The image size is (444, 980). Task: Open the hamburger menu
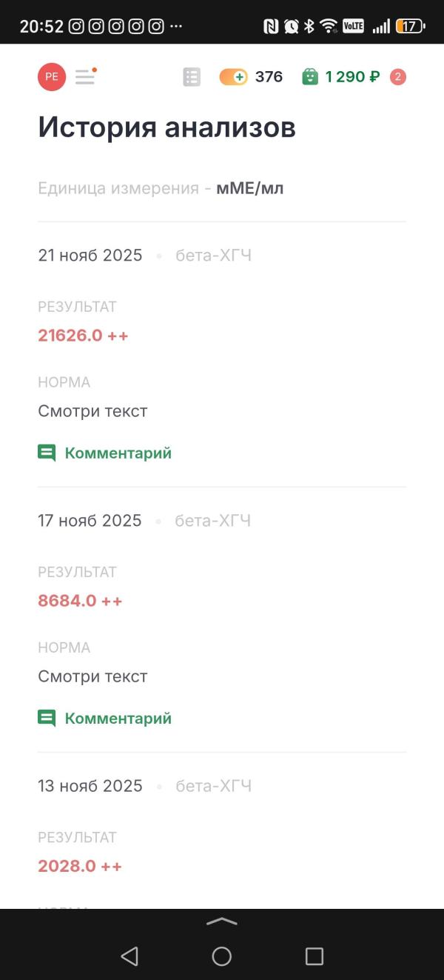[x=86, y=76]
